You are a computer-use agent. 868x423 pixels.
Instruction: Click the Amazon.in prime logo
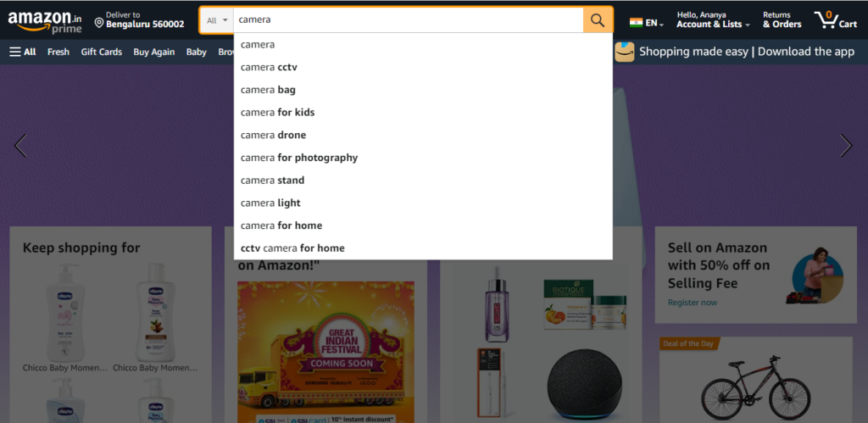[x=45, y=21]
